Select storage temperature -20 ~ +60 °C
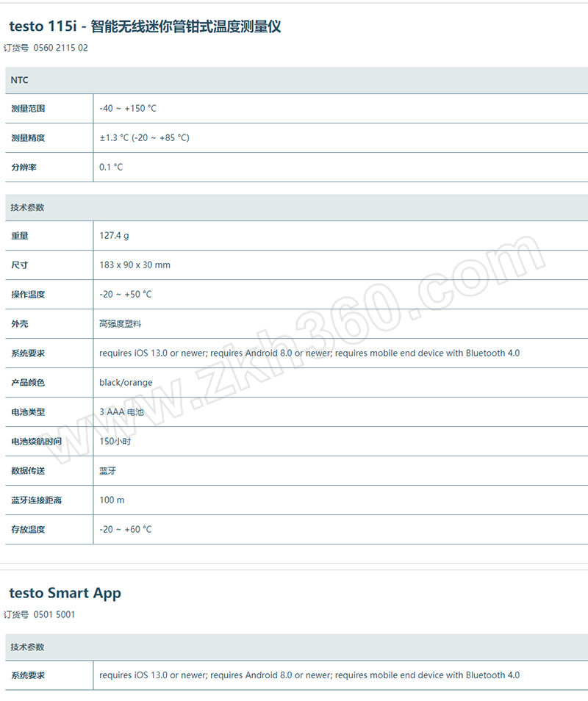 coord(126,530)
